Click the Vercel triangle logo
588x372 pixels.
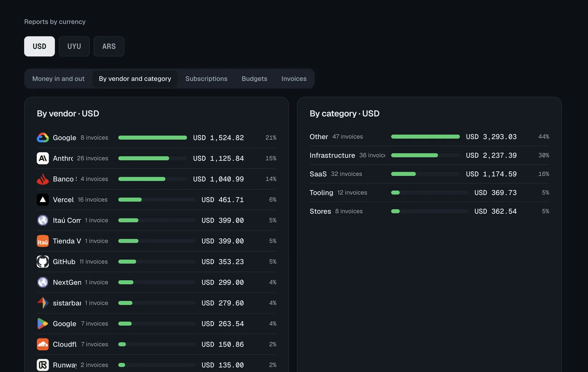pos(43,199)
